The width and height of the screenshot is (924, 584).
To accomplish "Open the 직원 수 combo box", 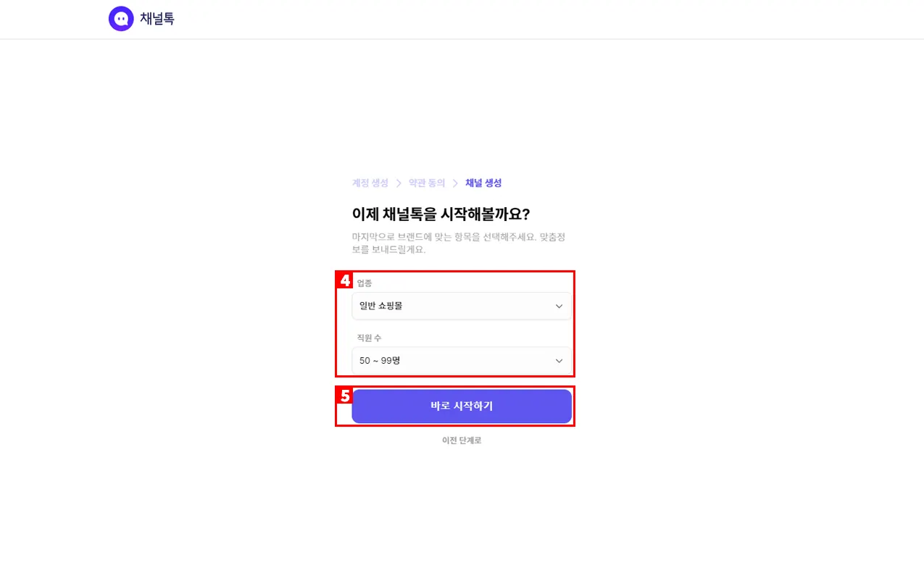I will [462, 360].
